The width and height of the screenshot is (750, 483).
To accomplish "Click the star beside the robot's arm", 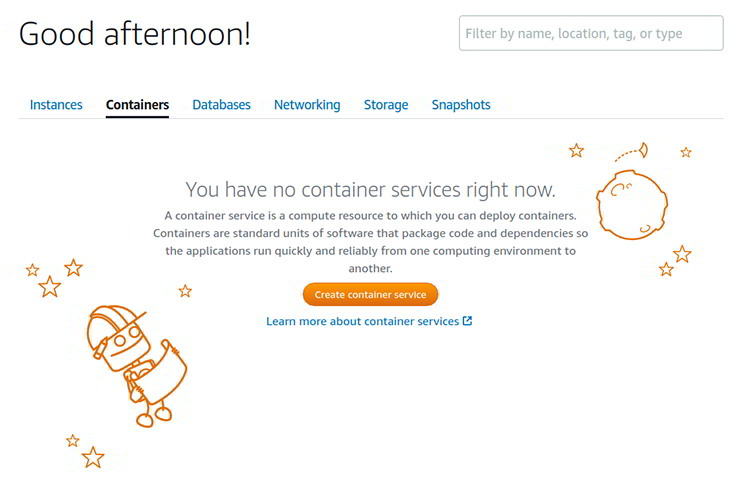I will pyautogui.click(x=185, y=291).
